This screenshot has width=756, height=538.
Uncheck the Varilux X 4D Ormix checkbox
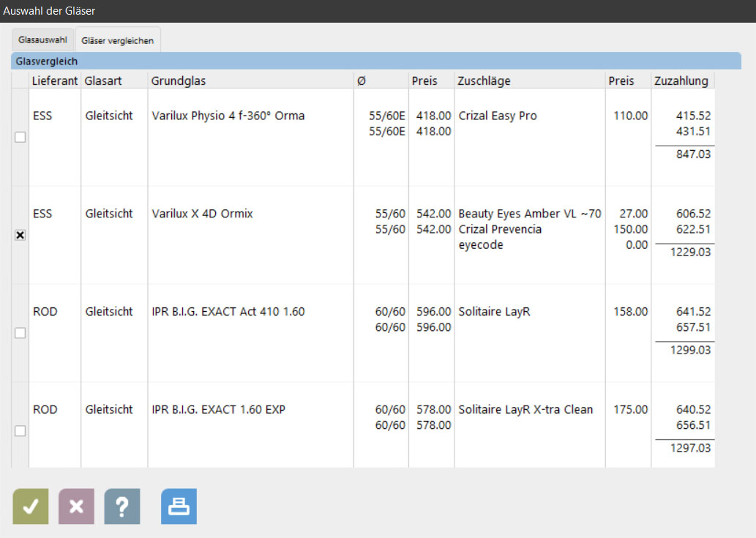point(20,235)
